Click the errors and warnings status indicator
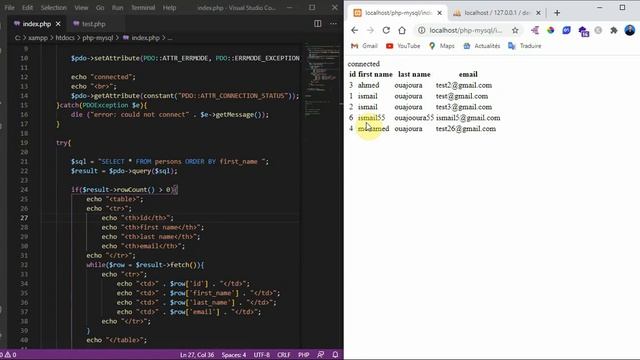The width and height of the screenshot is (640, 360). pos(8,355)
